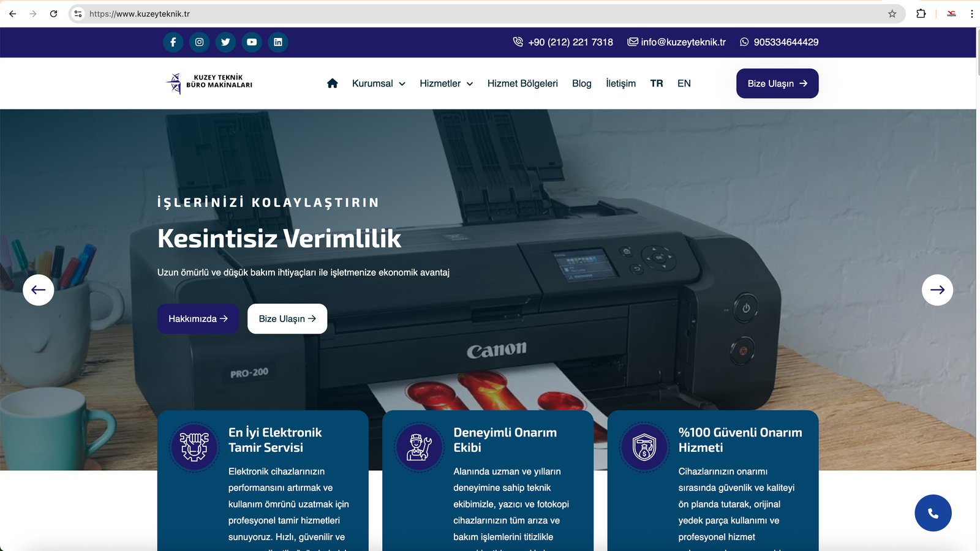Click the Kesintisiz Verimlilik headline

click(279, 238)
